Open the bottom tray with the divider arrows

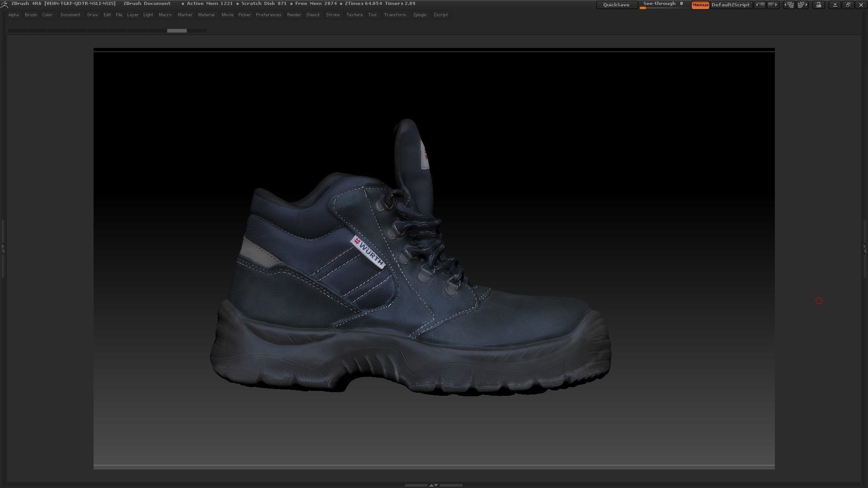tap(434, 485)
